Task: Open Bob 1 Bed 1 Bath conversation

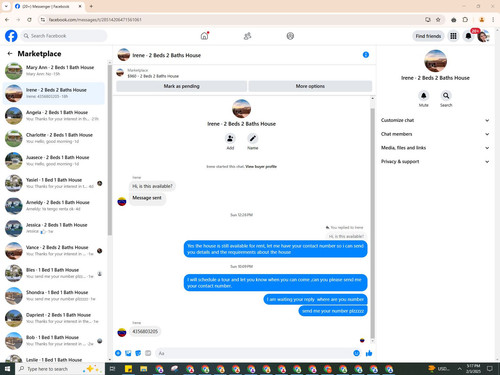Action: (53, 341)
